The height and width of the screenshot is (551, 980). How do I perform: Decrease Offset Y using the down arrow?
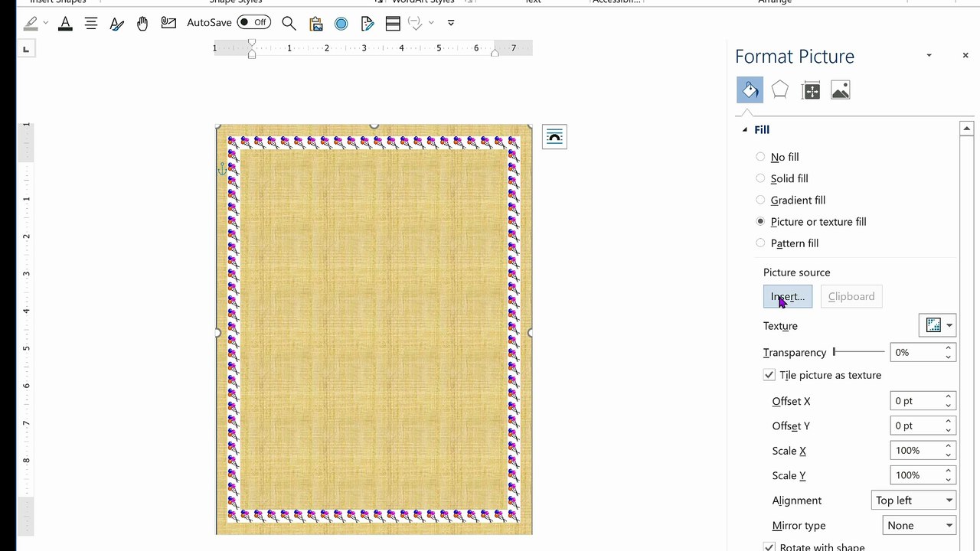[x=948, y=430]
